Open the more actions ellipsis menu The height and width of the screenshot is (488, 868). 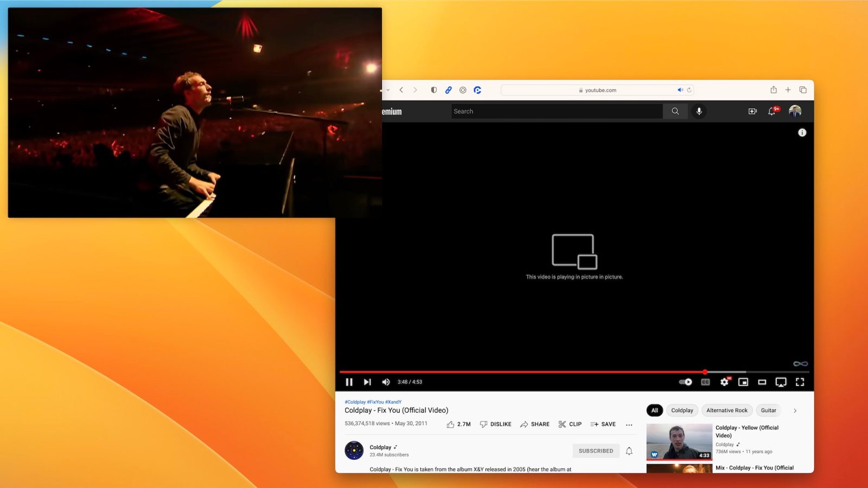(629, 425)
